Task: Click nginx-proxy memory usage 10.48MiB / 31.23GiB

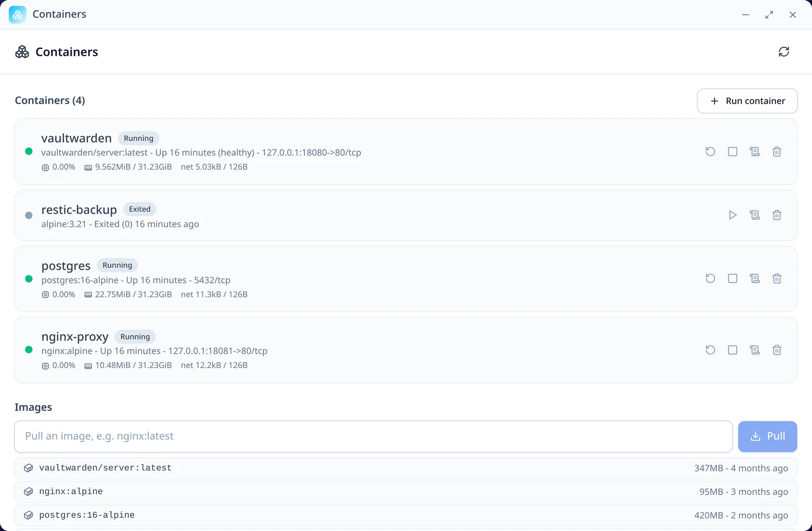Action: pos(128,365)
